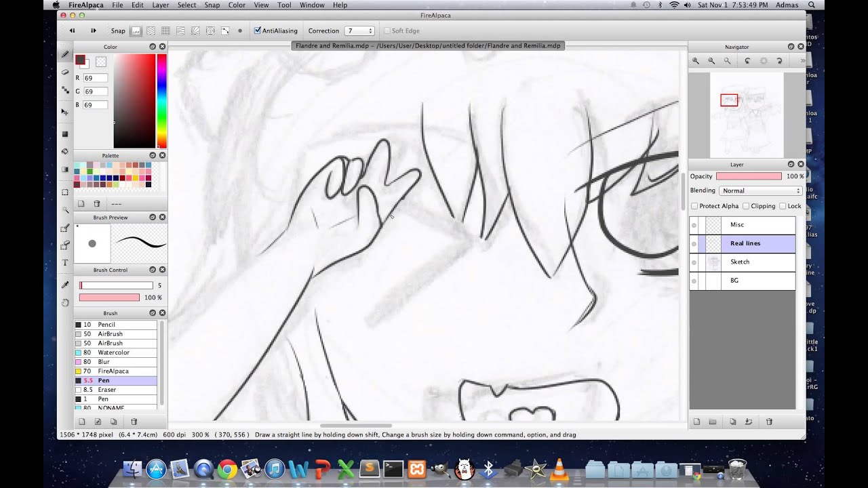Select the Hand tool
868x488 pixels.
[65, 303]
